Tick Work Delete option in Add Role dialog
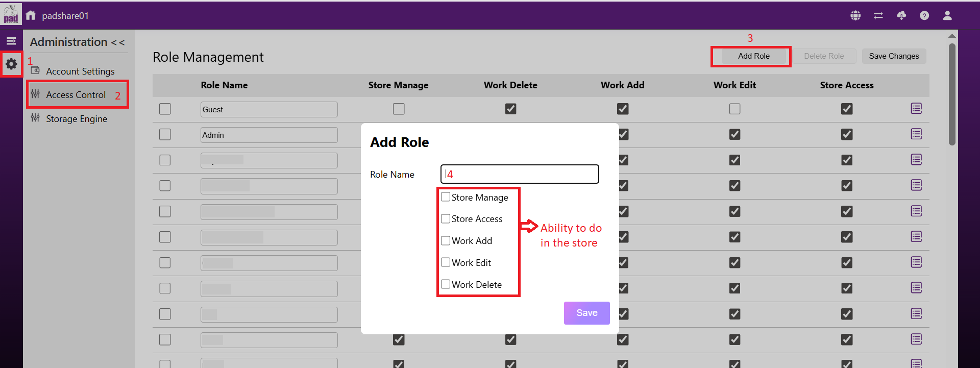 (x=446, y=284)
